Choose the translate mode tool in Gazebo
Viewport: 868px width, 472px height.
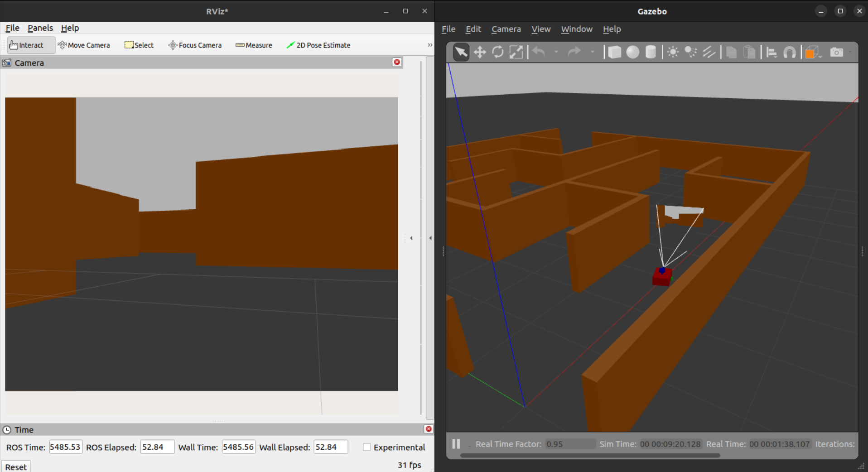tap(480, 52)
